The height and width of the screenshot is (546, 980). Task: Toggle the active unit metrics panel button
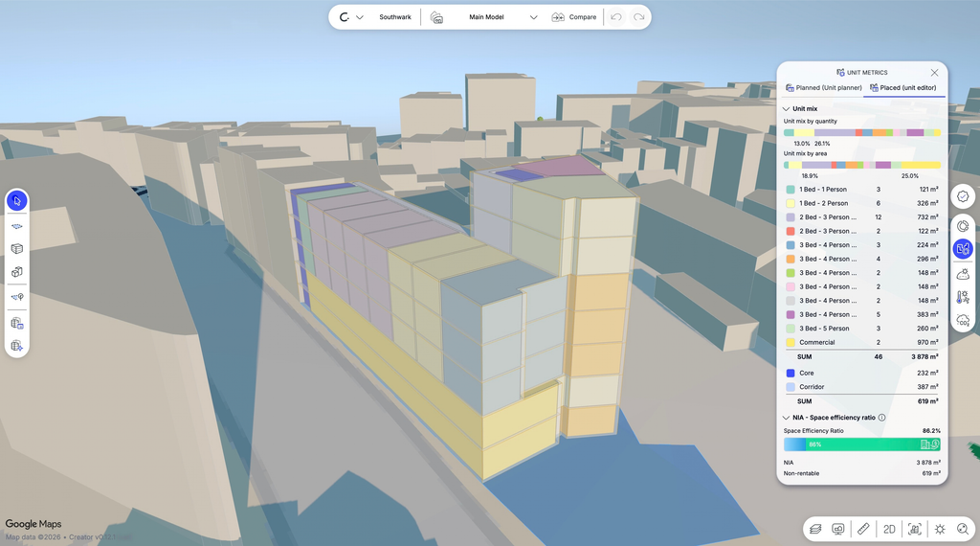963,249
